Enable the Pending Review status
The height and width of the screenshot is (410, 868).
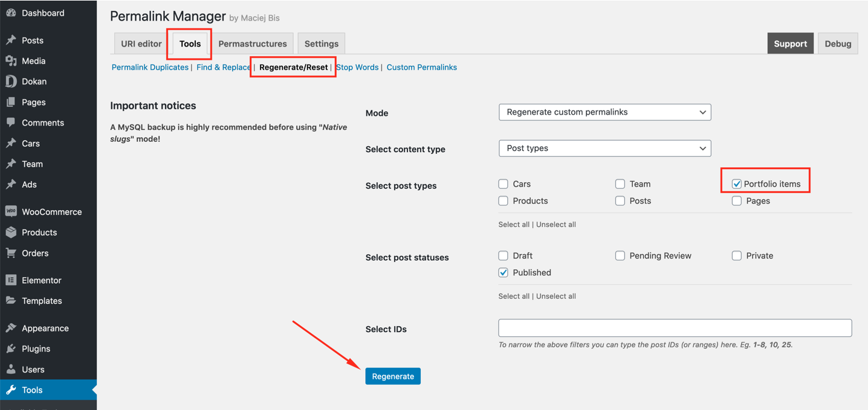(x=620, y=256)
